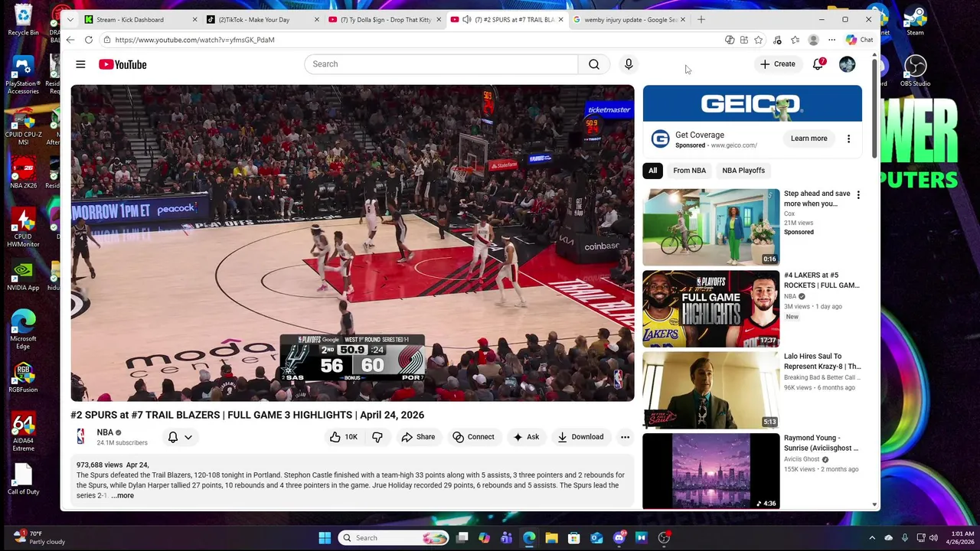Go back in the browser
The width and height of the screenshot is (980, 551).
70,40
